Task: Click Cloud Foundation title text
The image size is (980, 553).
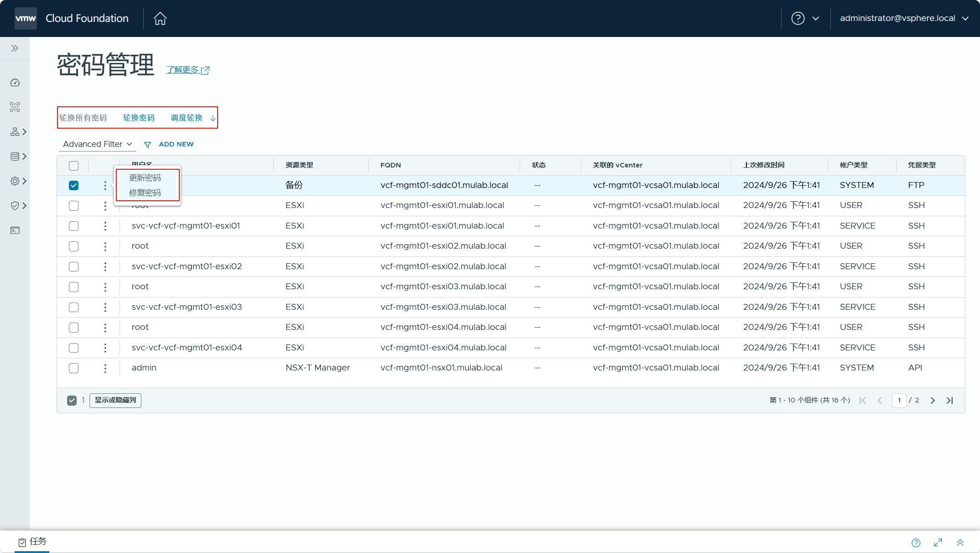Action: pos(87,18)
